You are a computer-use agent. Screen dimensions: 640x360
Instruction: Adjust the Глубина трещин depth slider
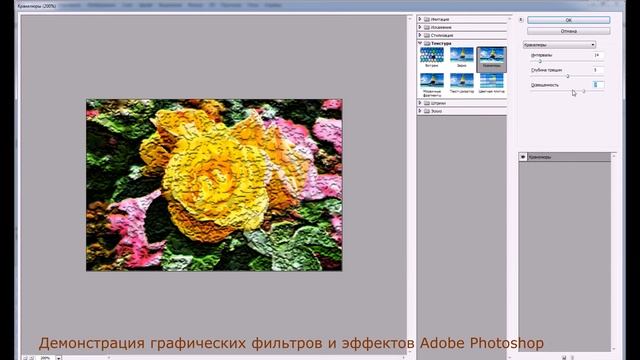click(x=567, y=76)
